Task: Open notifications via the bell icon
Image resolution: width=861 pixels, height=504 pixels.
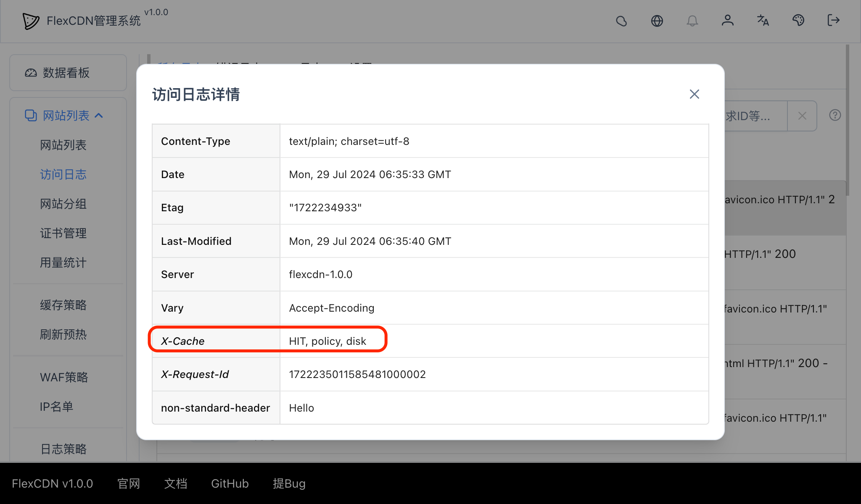Action: (692, 21)
